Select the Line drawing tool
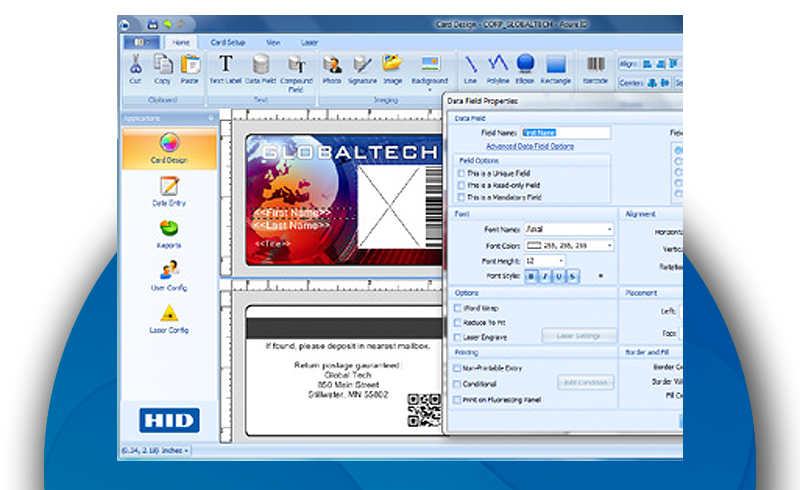This screenshot has width=800, height=490. point(470,69)
